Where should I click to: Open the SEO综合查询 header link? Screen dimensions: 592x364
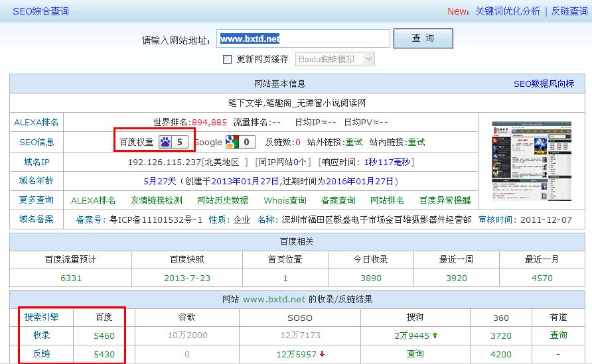pyautogui.click(x=40, y=11)
